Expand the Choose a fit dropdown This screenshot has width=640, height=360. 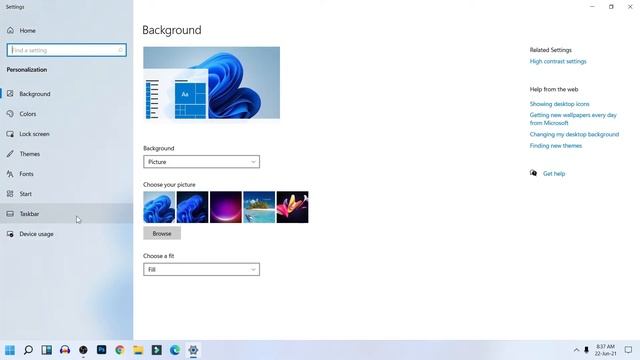[201, 270]
